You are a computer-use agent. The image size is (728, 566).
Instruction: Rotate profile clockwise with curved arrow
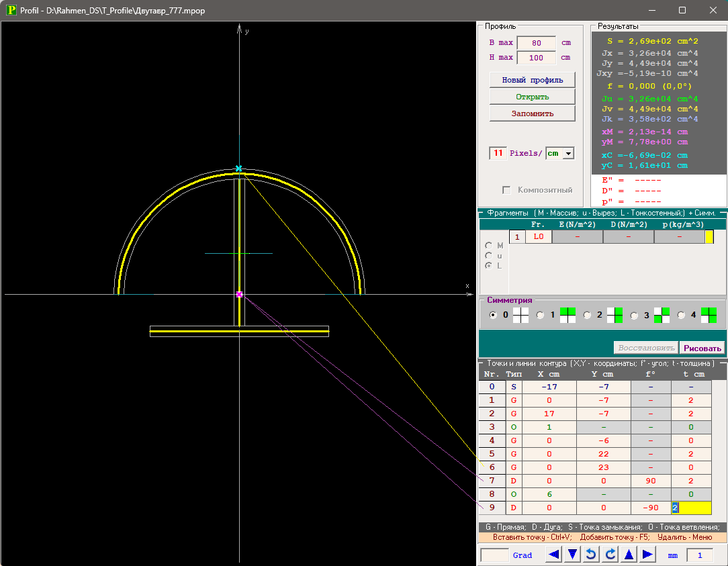point(610,555)
